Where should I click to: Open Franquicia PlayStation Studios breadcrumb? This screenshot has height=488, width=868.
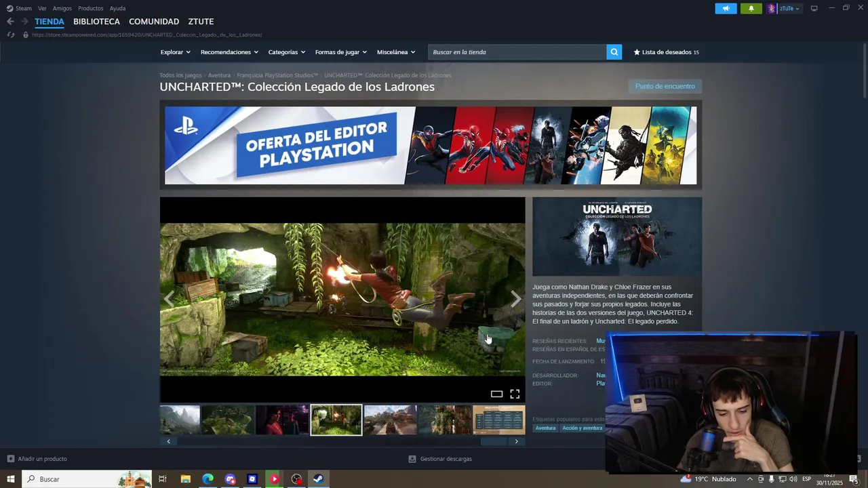click(277, 75)
